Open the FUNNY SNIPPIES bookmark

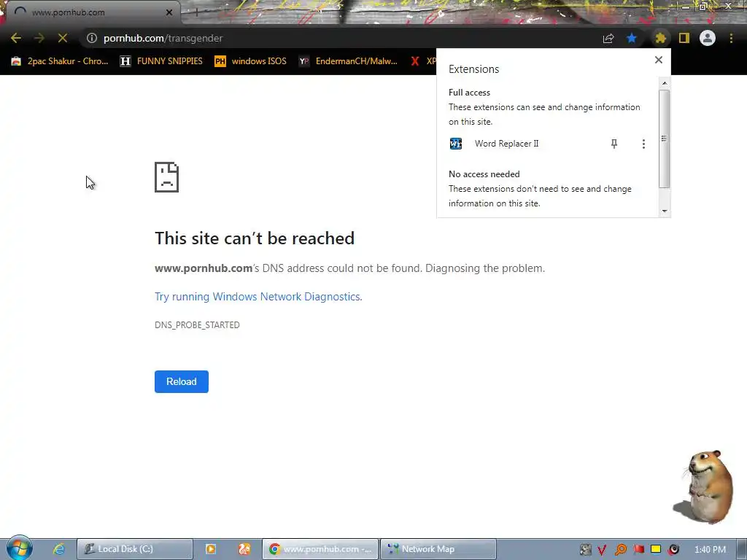tap(161, 61)
